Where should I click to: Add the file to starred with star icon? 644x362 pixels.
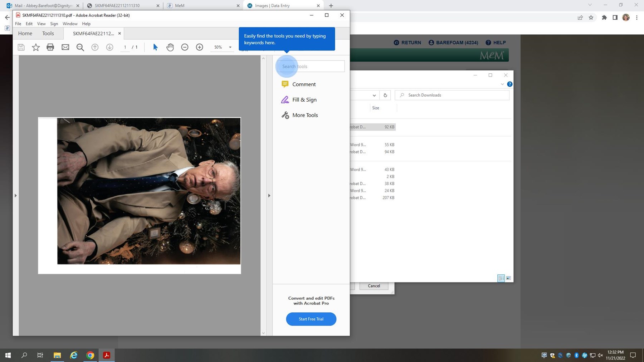coord(36,47)
